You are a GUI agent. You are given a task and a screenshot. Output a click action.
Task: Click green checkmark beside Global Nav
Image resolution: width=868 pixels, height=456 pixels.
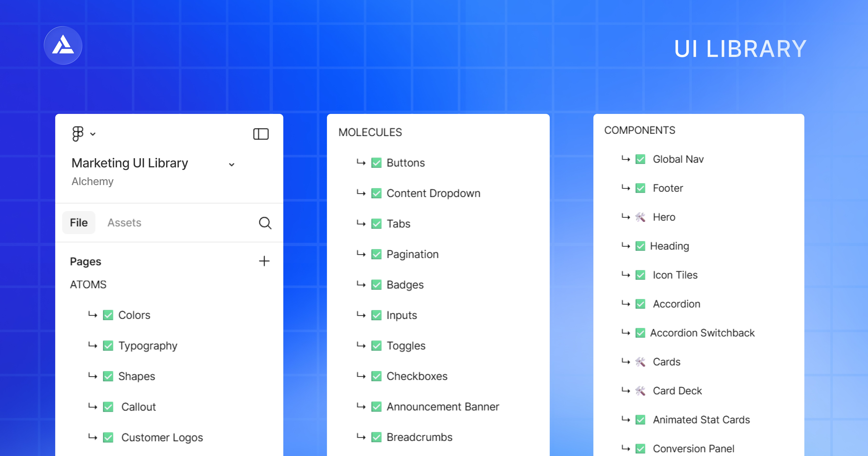pyautogui.click(x=640, y=159)
